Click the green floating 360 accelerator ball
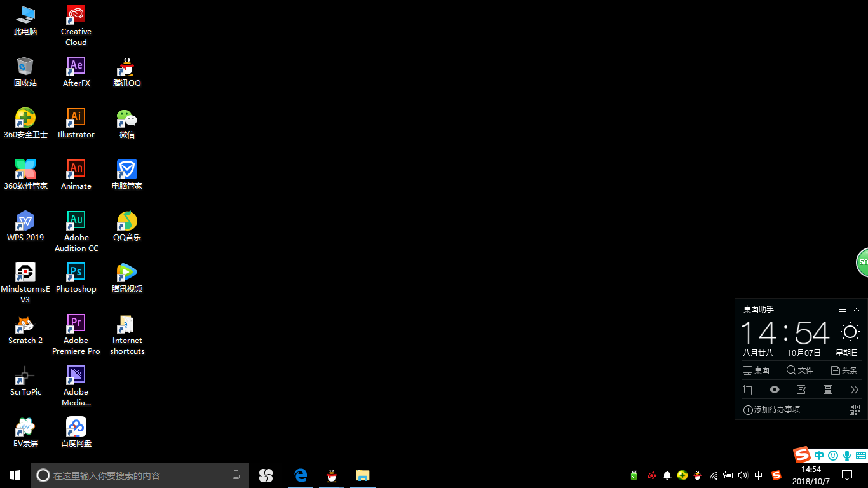The width and height of the screenshot is (868, 488). 862,262
